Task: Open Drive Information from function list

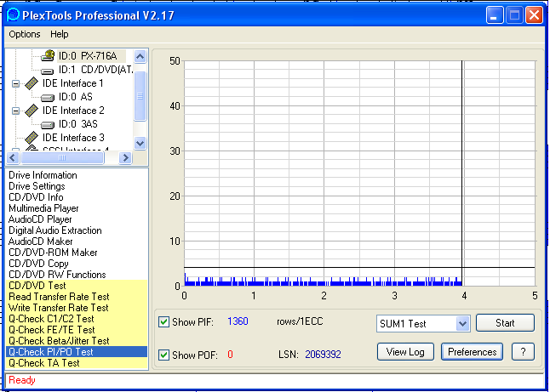Action: tap(43, 175)
